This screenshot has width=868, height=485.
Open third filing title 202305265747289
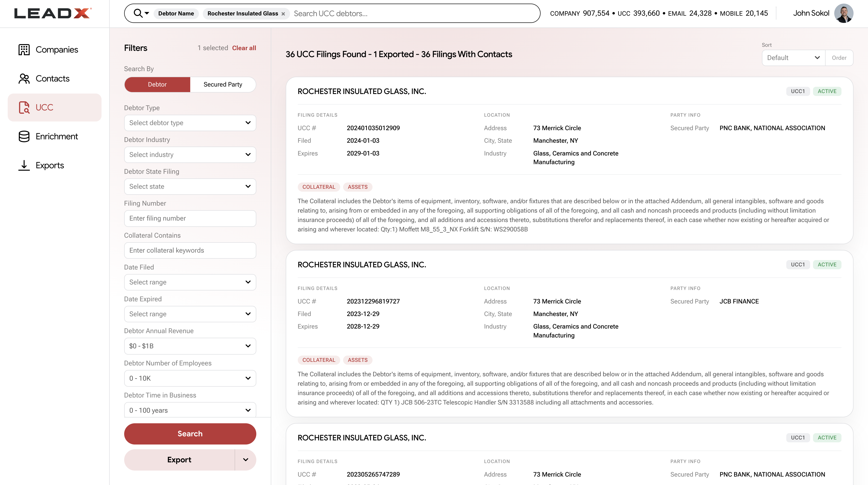coord(362,438)
